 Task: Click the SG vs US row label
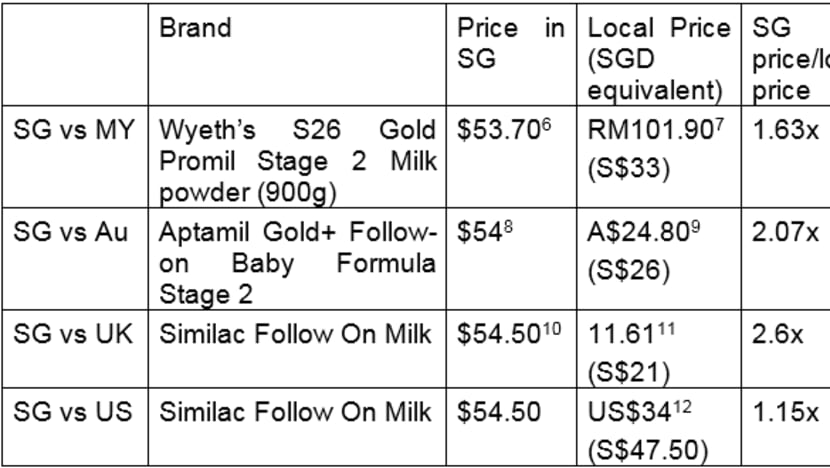73,412
